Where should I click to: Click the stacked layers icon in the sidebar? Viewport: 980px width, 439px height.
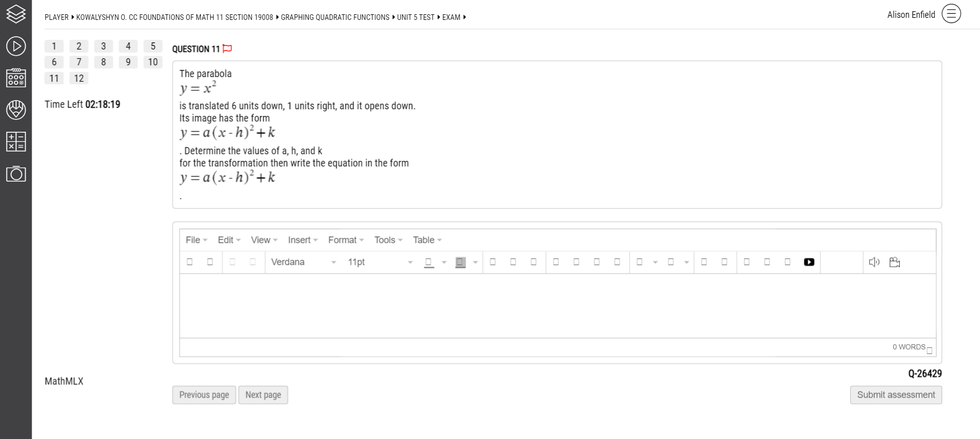coord(16,14)
